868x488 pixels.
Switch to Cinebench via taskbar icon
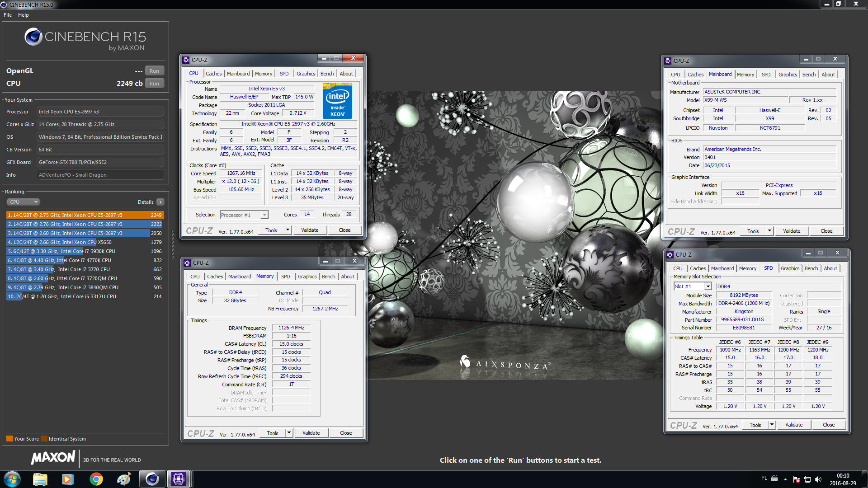coord(152,479)
